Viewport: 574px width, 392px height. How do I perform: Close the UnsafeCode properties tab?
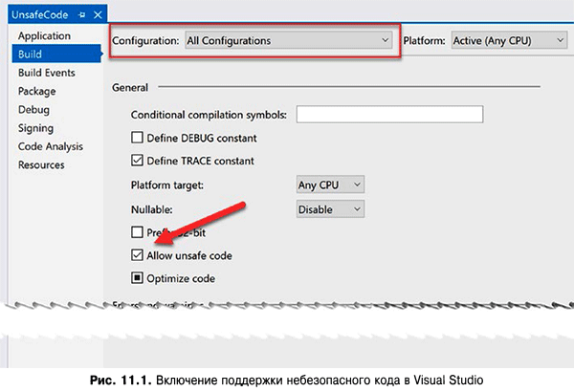click(97, 16)
